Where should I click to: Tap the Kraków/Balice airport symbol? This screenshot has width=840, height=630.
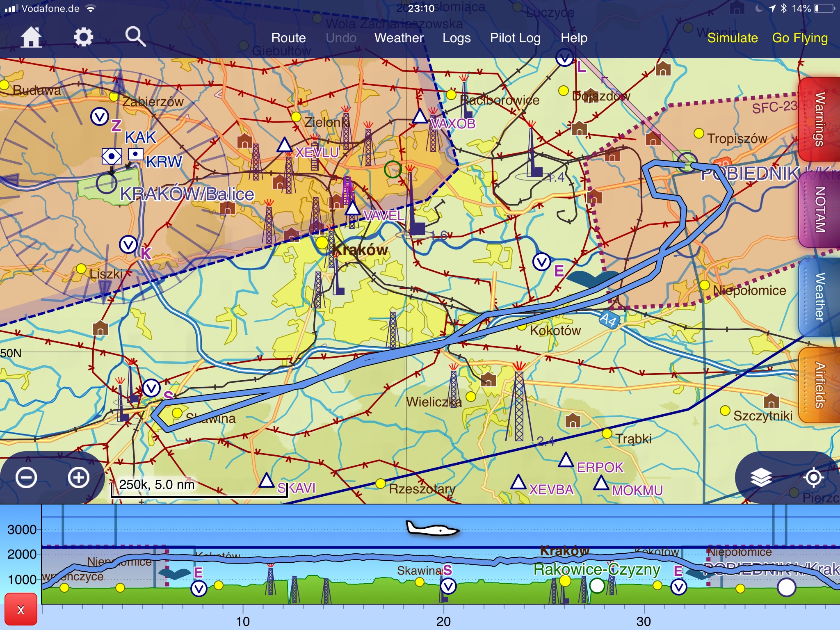coord(107,183)
